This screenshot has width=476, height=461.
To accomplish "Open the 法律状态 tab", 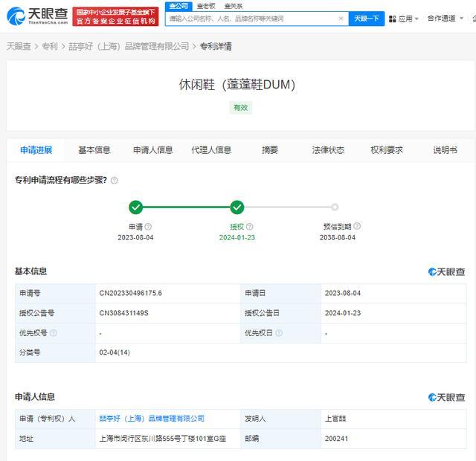I will (x=328, y=150).
